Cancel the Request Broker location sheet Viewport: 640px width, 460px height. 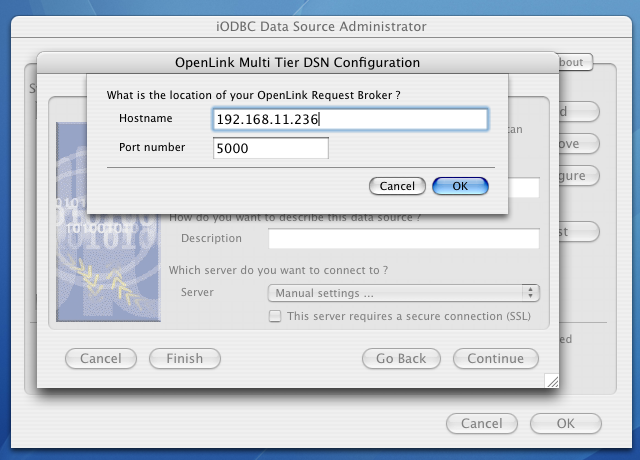397,186
